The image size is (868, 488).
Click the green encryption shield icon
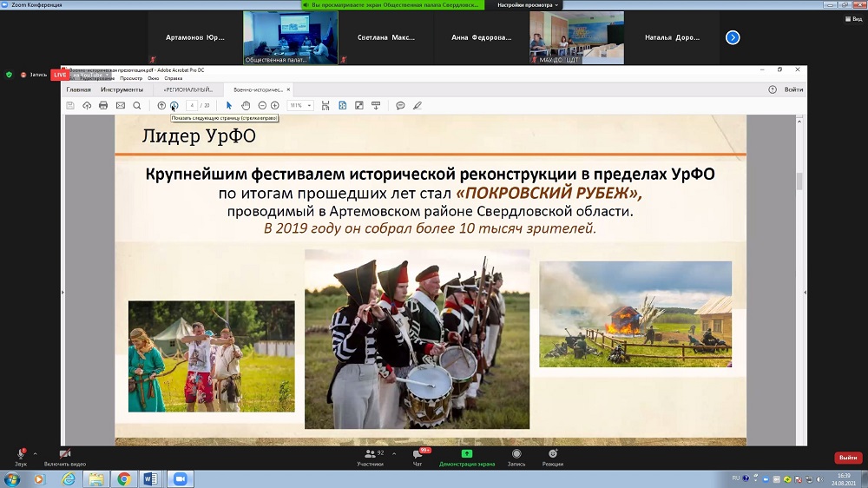pos(9,75)
